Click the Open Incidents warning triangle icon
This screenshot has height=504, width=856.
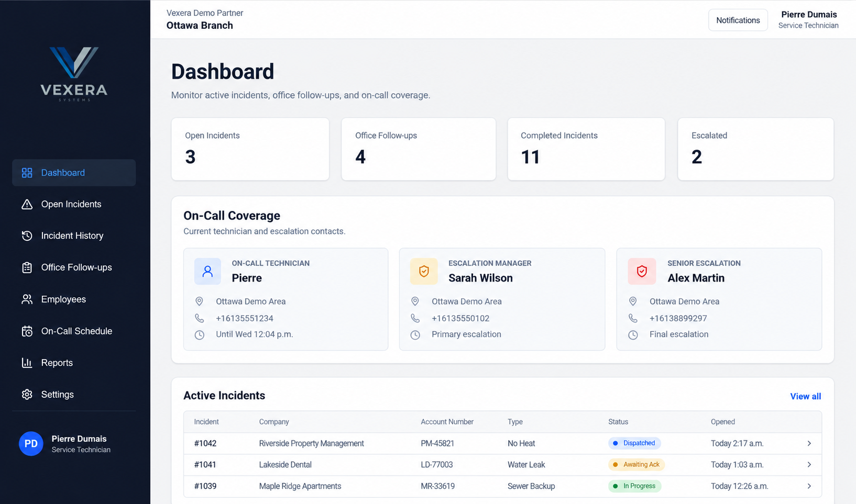27,204
